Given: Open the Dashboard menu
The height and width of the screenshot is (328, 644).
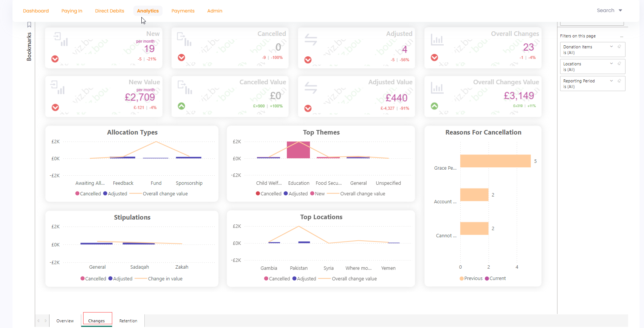Looking at the screenshot, I should [x=36, y=11].
